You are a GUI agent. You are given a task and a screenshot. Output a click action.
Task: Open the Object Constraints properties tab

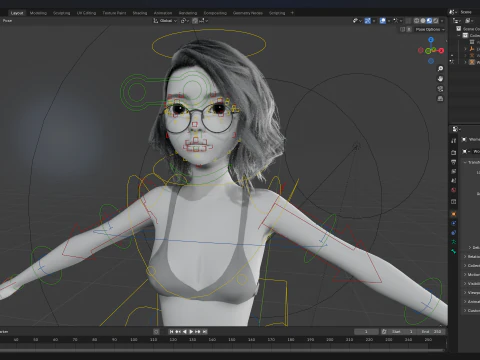(453, 233)
